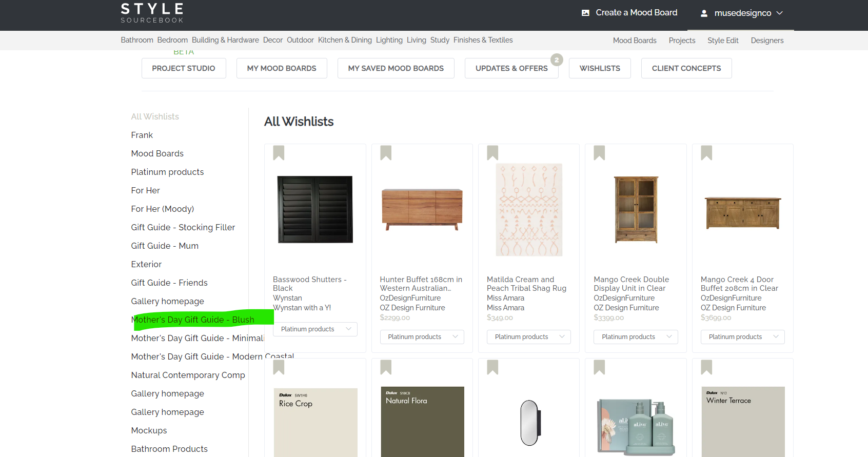Screen dimensions: 868x457
Task: Open wishlist dropdown under Hunter Buffet
Action: point(422,337)
